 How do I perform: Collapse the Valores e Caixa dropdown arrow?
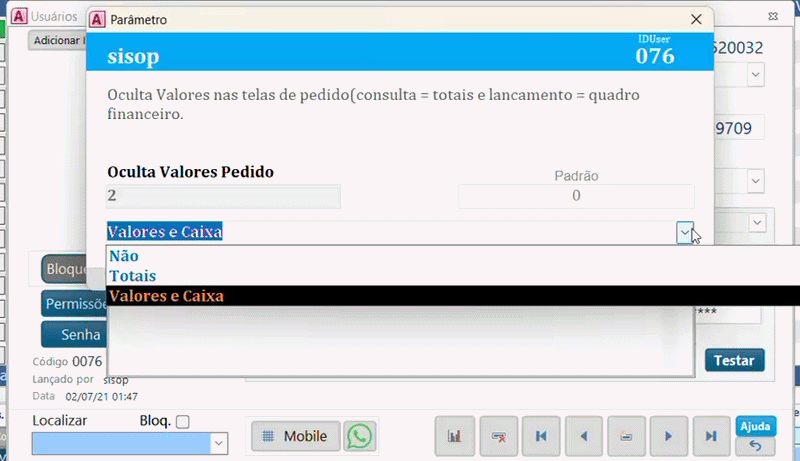(x=685, y=232)
